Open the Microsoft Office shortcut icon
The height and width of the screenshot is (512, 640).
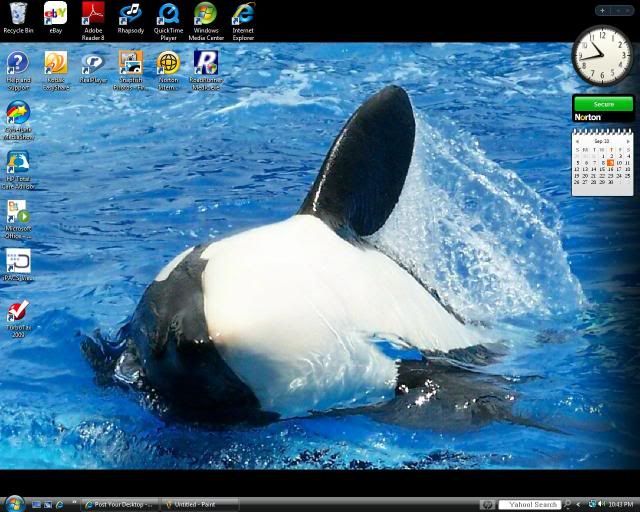[x=18, y=220]
